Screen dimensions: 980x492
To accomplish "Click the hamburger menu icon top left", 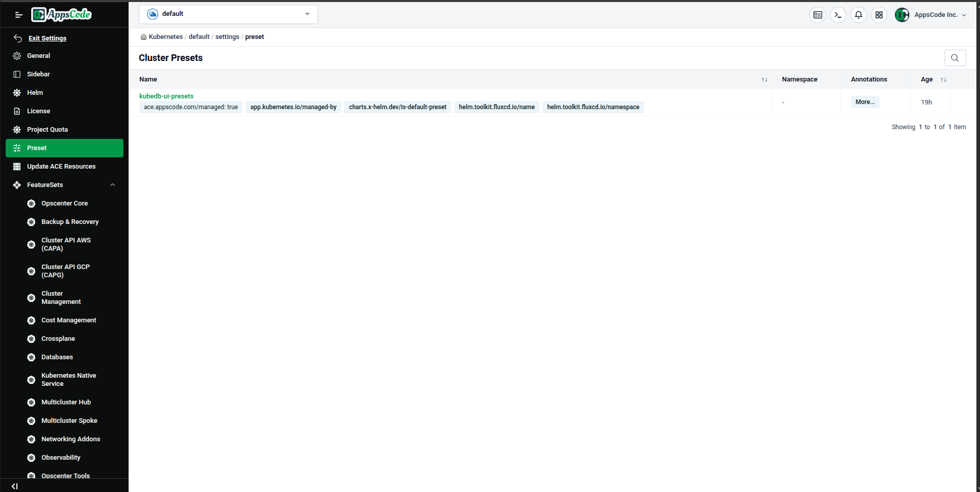I will pyautogui.click(x=18, y=15).
